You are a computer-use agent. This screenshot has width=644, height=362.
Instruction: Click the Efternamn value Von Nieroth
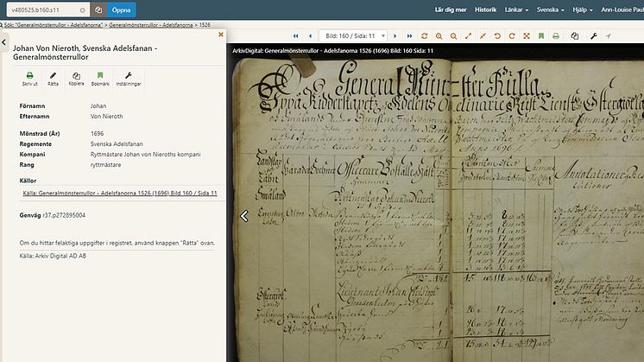pos(106,117)
